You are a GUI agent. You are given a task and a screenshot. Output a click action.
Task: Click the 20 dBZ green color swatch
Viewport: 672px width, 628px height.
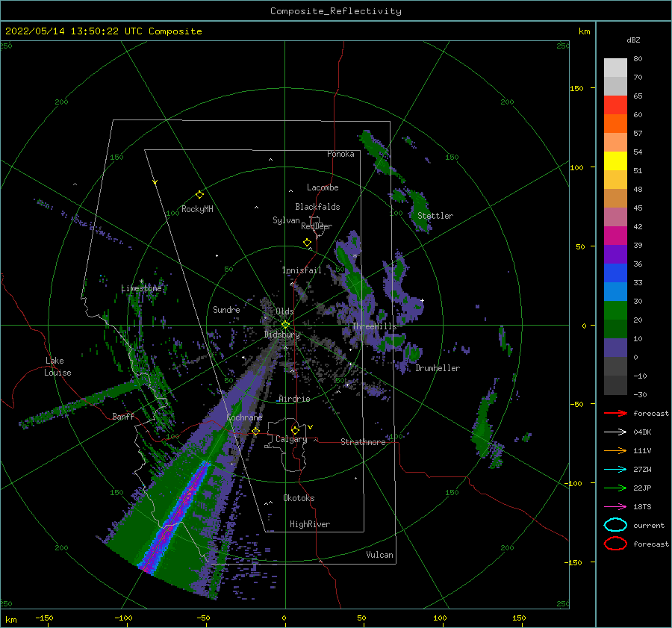click(615, 329)
